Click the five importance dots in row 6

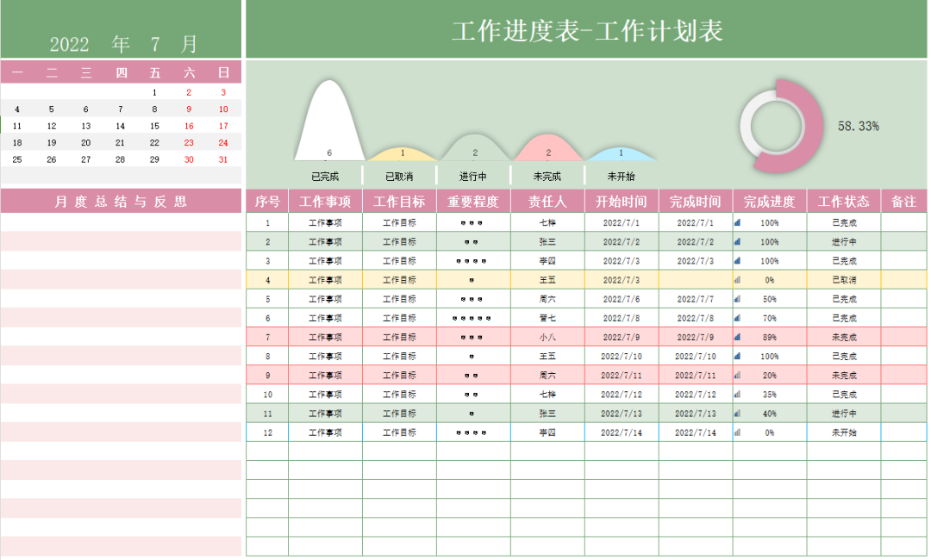pyautogui.click(x=472, y=319)
